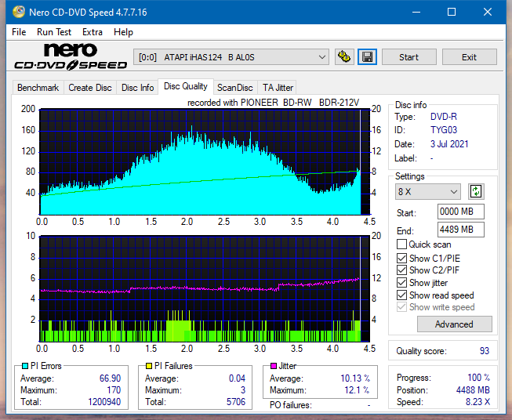Click the PI Failures jitter graph area

pos(205,289)
